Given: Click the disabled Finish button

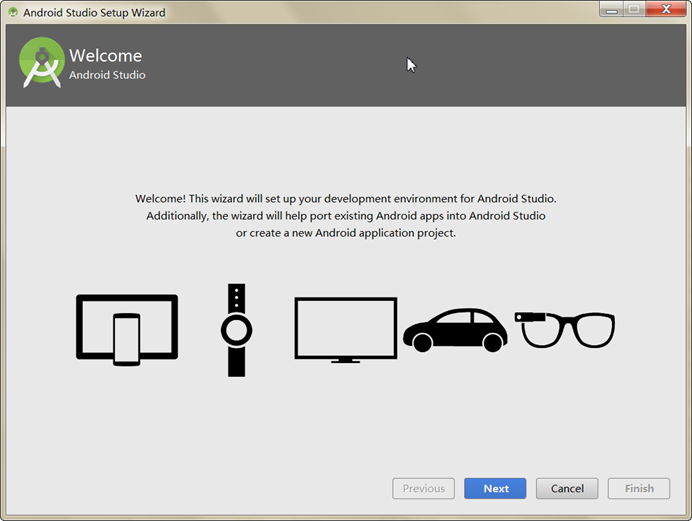Looking at the screenshot, I should [639, 488].
